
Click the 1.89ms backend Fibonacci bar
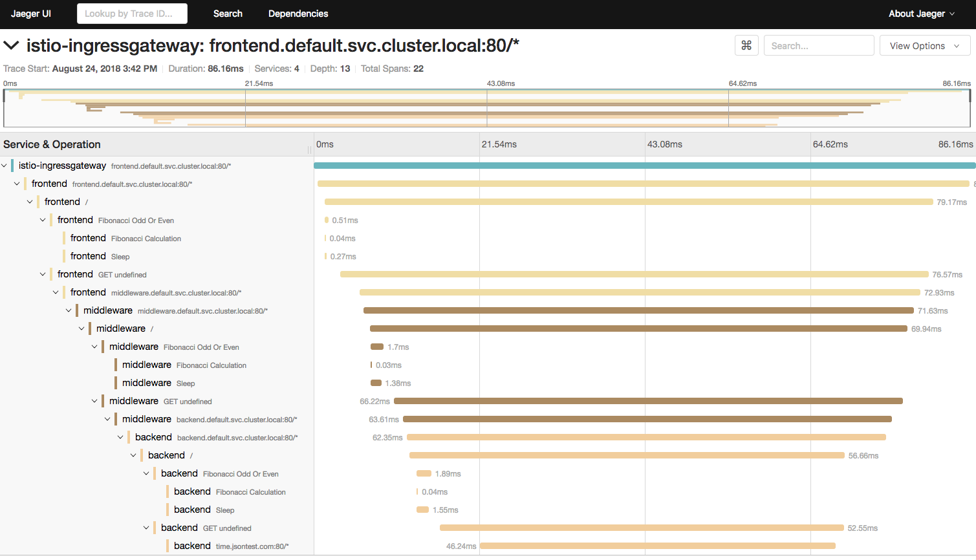click(x=424, y=473)
